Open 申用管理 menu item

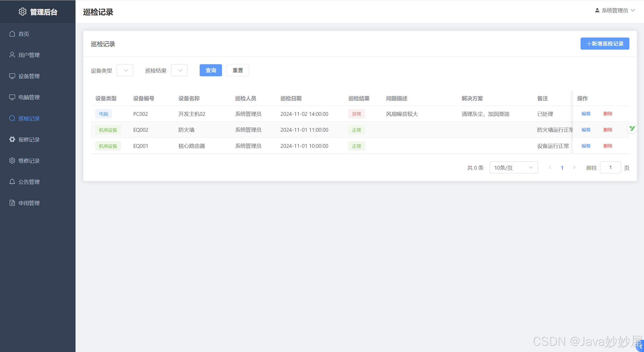[38, 203]
